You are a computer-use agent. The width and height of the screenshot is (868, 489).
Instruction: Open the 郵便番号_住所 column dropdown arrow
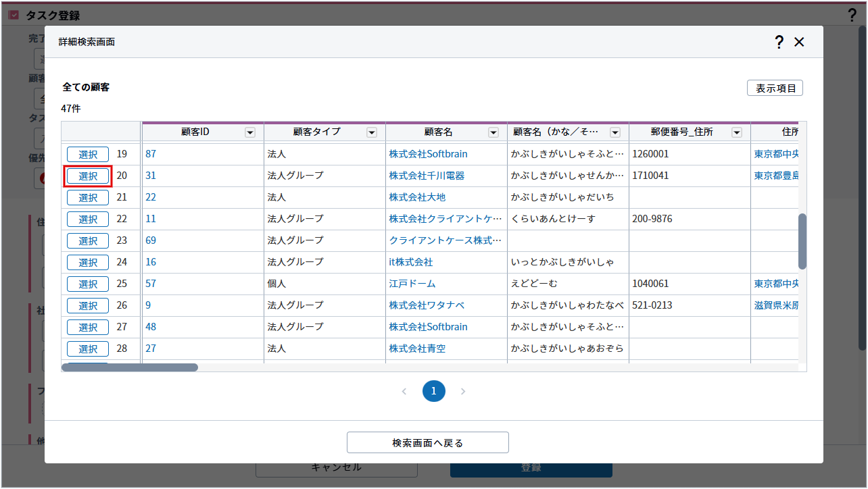pyautogui.click(x=737, y=132)
